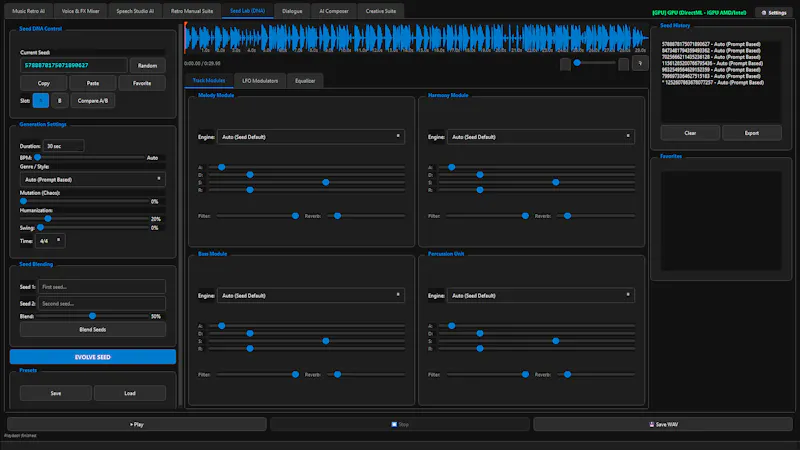Stop playback with the Stop button

click(x=400, y=424)
